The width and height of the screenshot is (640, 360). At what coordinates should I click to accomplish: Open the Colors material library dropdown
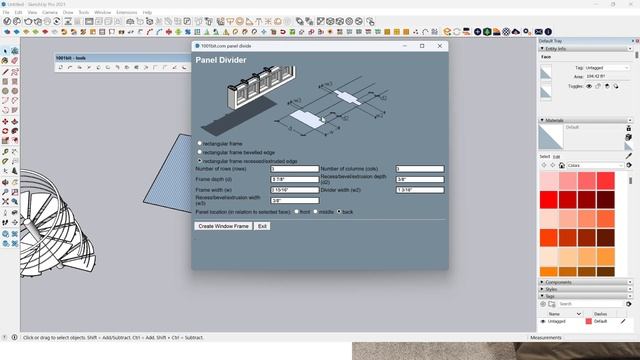[x=595, y=165]
